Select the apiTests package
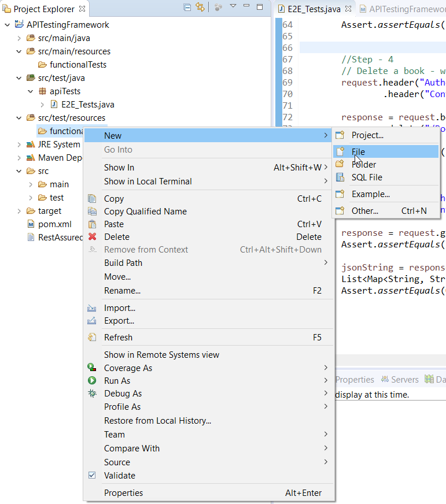The width and height of the screenshot is (446, 504). [x=65, y=91]
